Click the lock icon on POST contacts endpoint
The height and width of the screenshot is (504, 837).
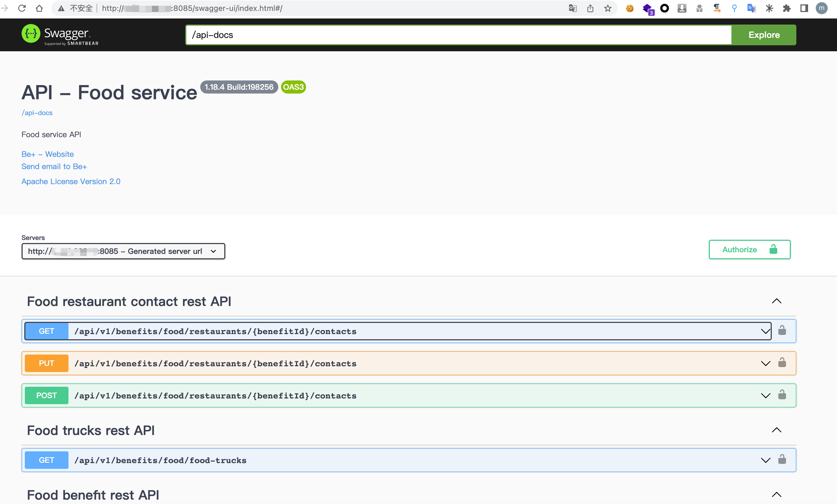(x=782, y=395)
